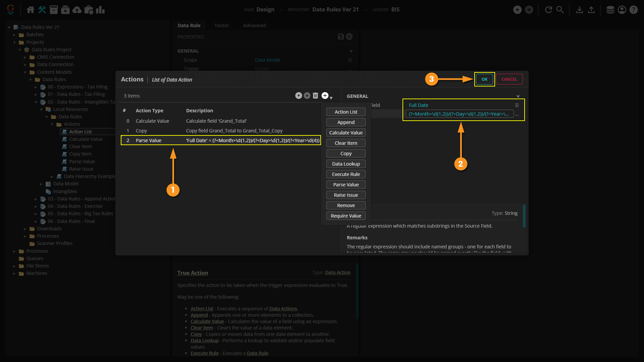Choose Data Lookup from the add menu
Viewport: 644px width, 362px height.
click(346, 164)
